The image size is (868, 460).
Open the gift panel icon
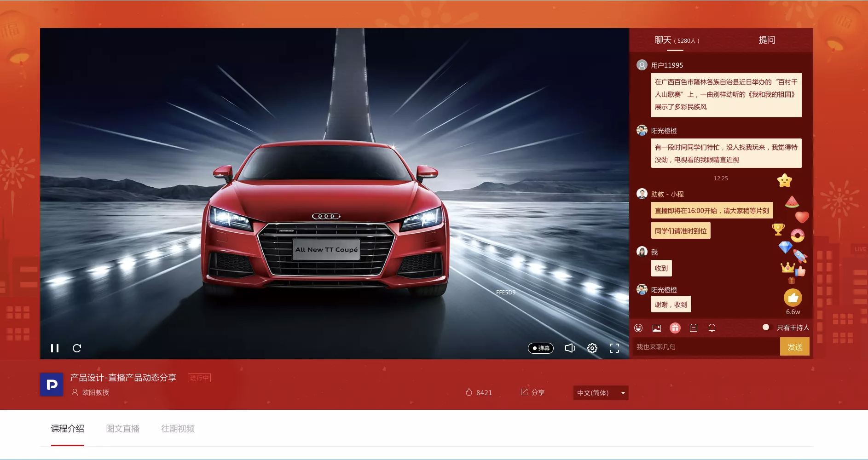(x=675, y=328)
